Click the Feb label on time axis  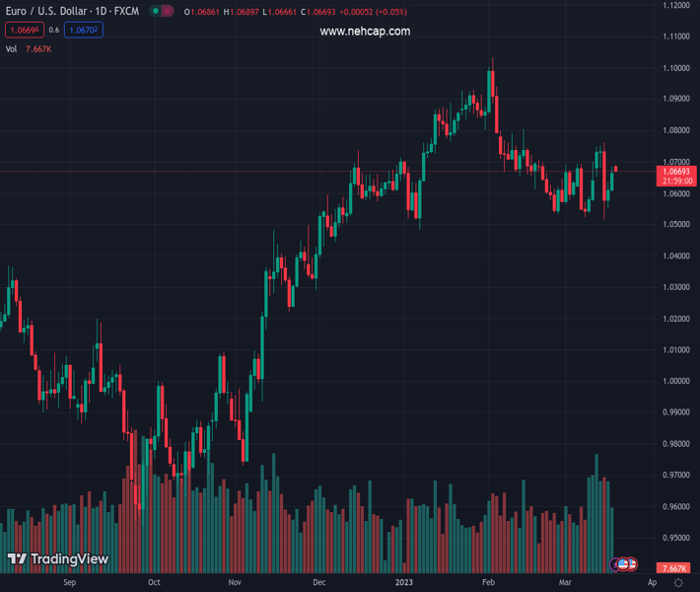coord(488,583)
